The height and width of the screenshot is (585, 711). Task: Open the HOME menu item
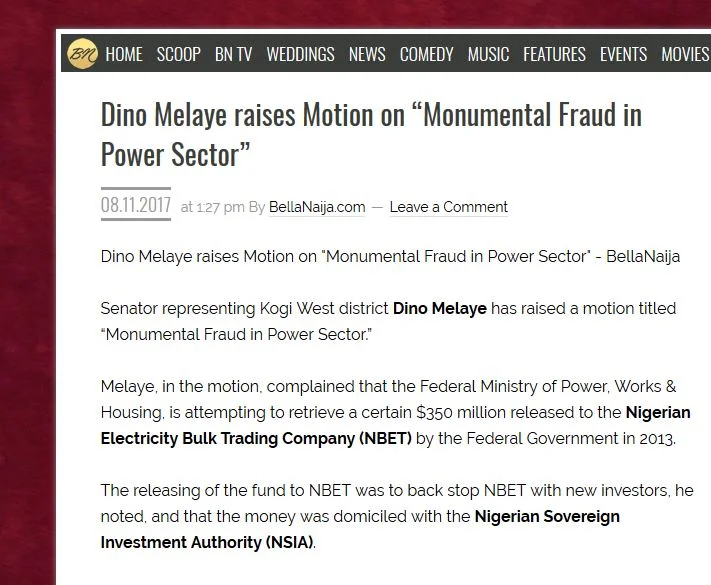click(124, 54)
